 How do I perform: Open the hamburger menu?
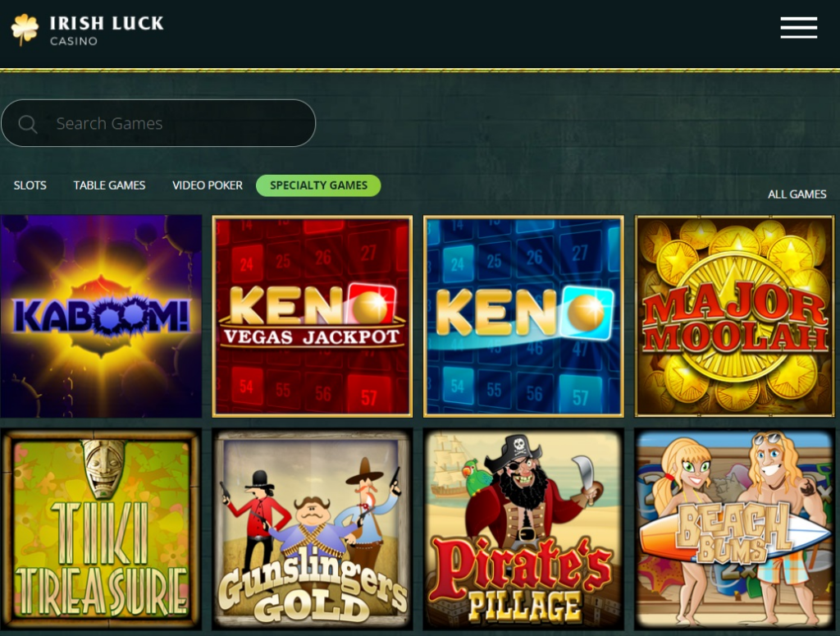(x=798, y=28)
